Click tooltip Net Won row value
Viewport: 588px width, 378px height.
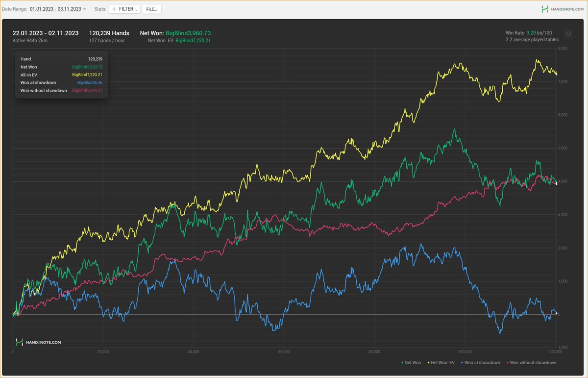[87, 67]
